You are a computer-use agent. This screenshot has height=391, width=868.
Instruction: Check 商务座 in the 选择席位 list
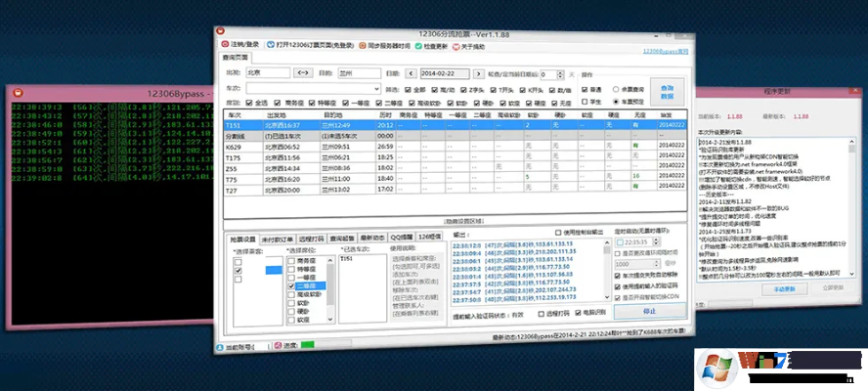[x=291, y=260]
